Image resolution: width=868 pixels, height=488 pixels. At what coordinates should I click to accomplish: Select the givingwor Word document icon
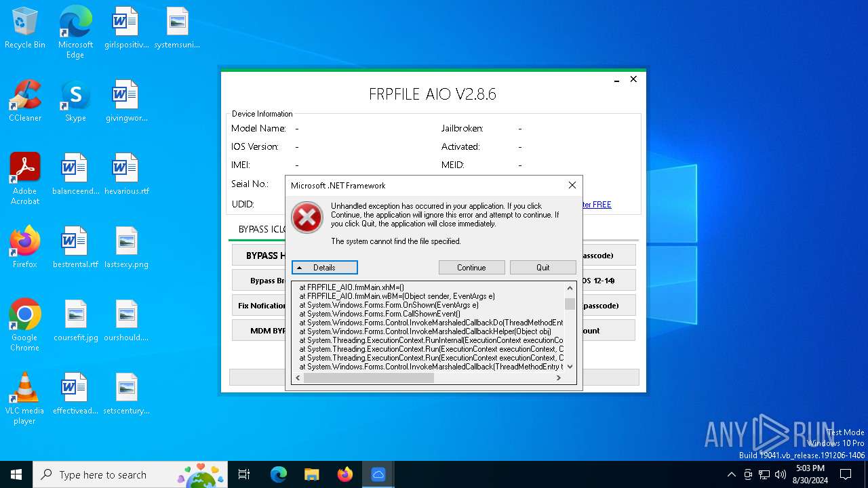tap(126, 102)
